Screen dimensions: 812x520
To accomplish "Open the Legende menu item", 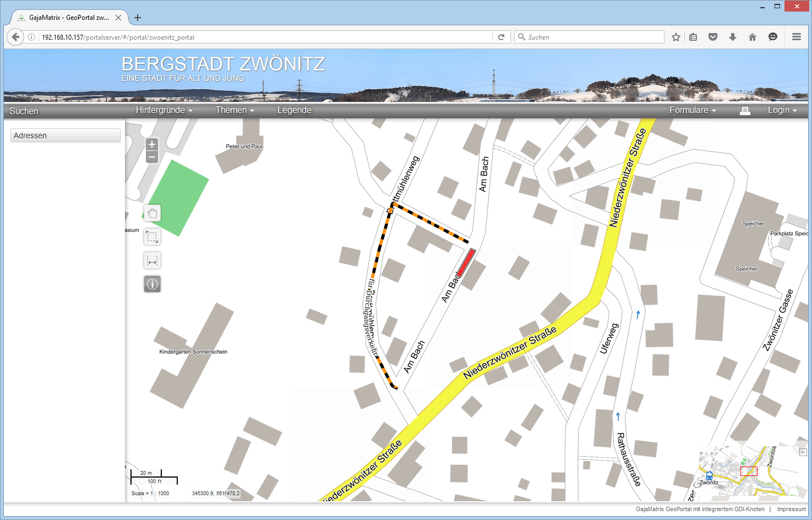I will (295, 110).
